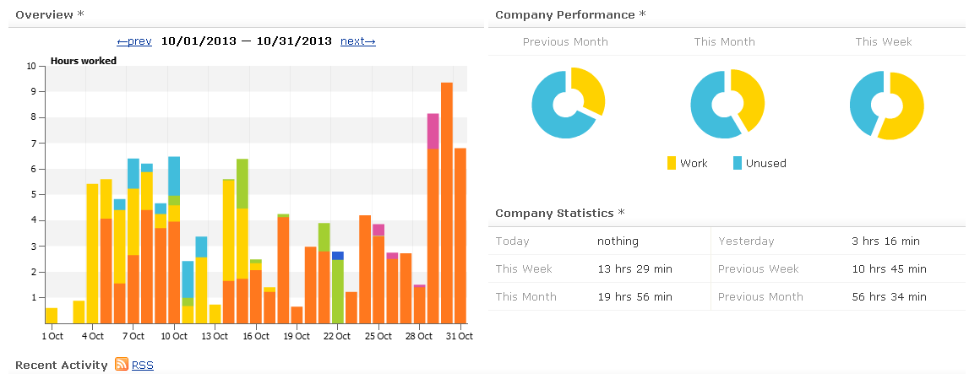Viewport: 980px width, 374px height.
Task: Select Yesterday's 3 hrs 16 min value
Action: click(885, 241)
